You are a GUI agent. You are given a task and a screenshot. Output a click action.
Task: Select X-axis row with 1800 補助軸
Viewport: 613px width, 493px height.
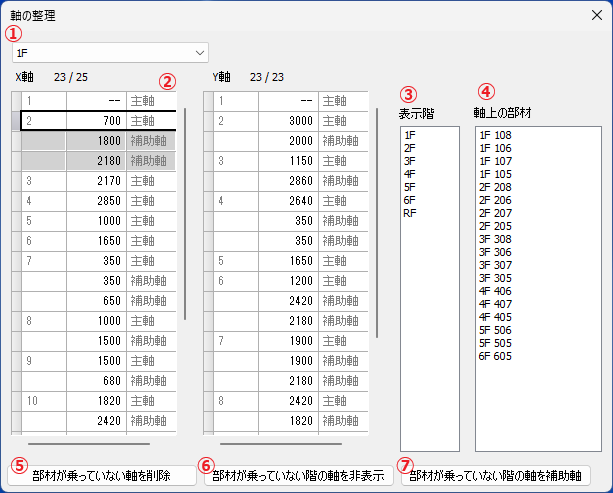click(x=94, y=141)
